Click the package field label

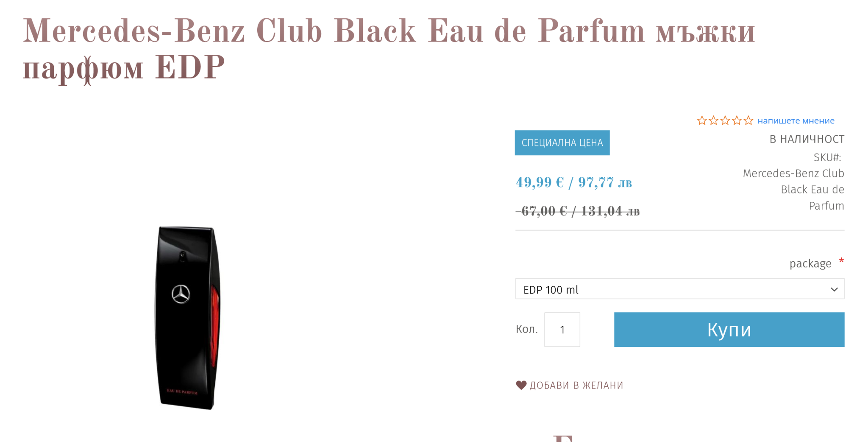[x=810, y=264]
